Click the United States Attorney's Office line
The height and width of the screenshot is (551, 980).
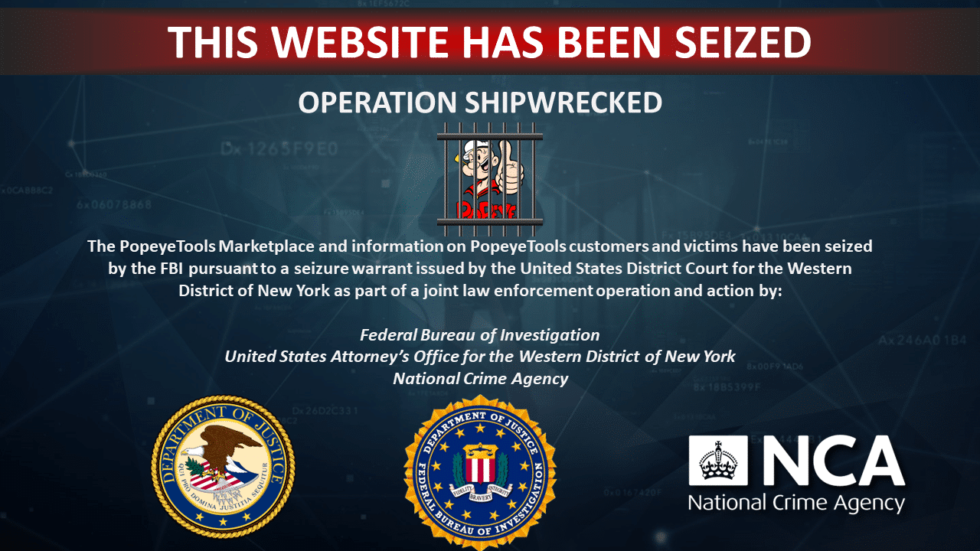pos(480,357)
